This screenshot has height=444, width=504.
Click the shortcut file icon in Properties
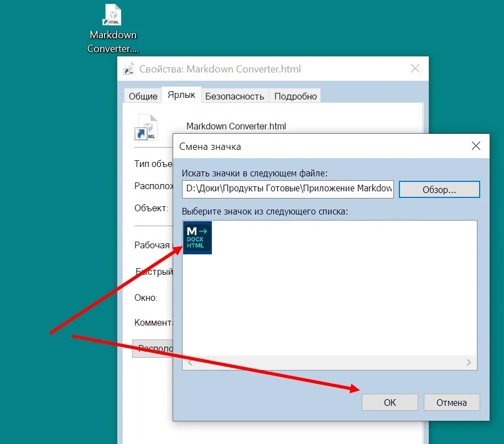tap(146, 127)
